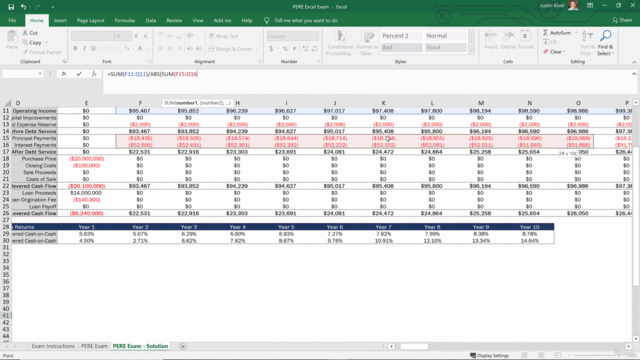Click the Format cells icon
Image resolution: width=640 pixels, height=360 pixels.
(526, 40)
